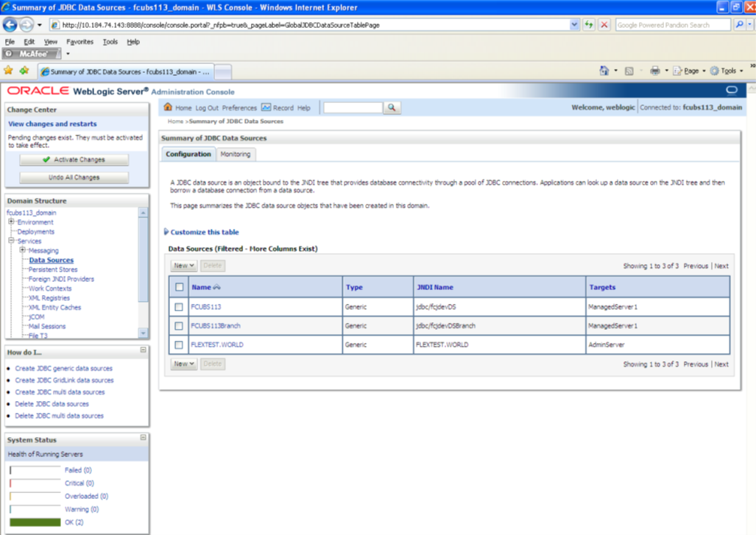Screen dimensions: 756x535
Task: Click the McAfee toolbar button
Action: 32,54
